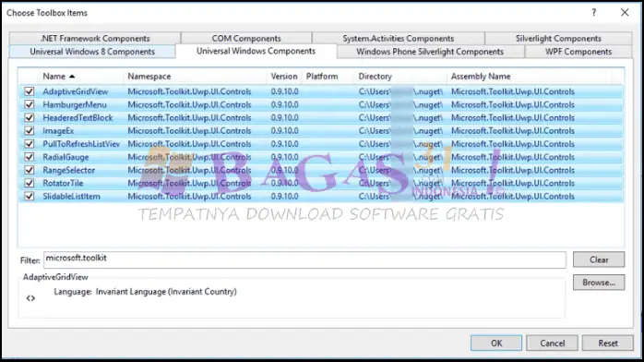Click the directory cell of the SlidableListItem row

point(400,196)
